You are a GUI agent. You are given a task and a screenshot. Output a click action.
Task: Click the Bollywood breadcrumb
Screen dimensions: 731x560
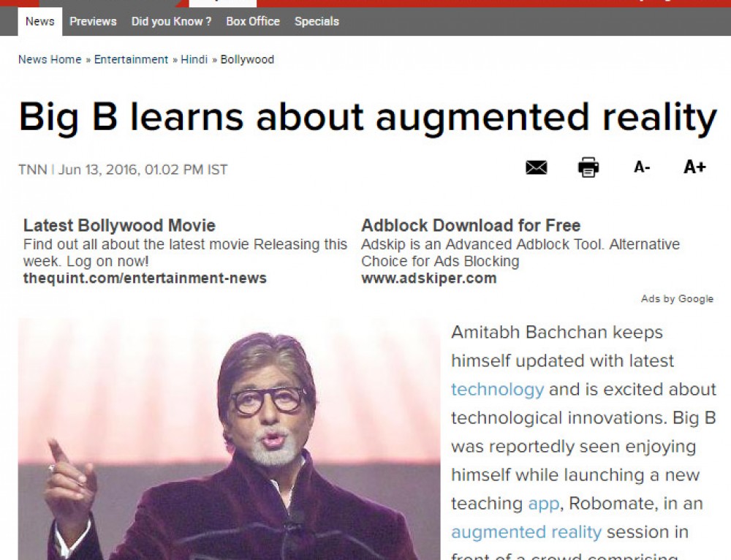tap(247, 59)
